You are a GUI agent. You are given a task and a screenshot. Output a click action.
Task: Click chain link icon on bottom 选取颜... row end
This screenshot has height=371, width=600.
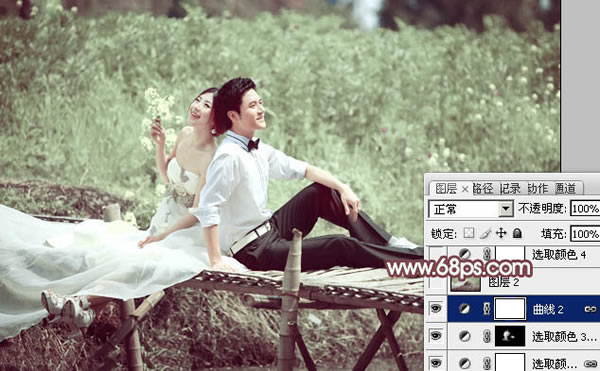tap(591, 363)
